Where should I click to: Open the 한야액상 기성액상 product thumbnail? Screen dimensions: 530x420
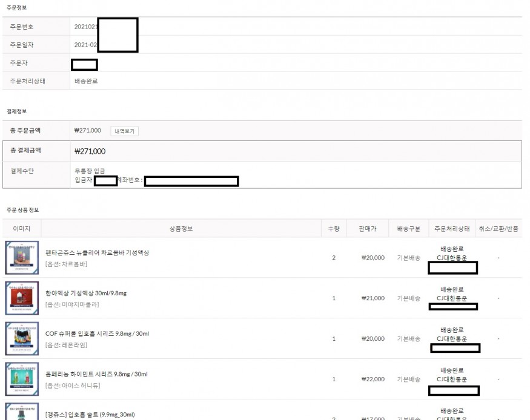(22, 298)
